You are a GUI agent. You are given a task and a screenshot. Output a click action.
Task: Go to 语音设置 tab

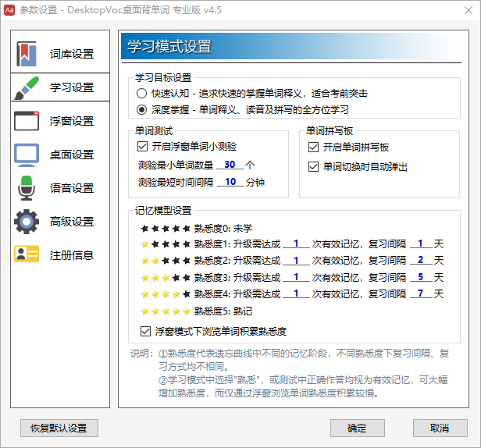[x=60, y=188]
